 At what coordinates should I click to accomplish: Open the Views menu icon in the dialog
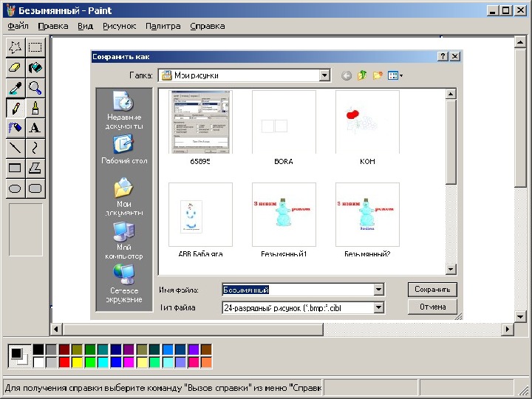395,75
